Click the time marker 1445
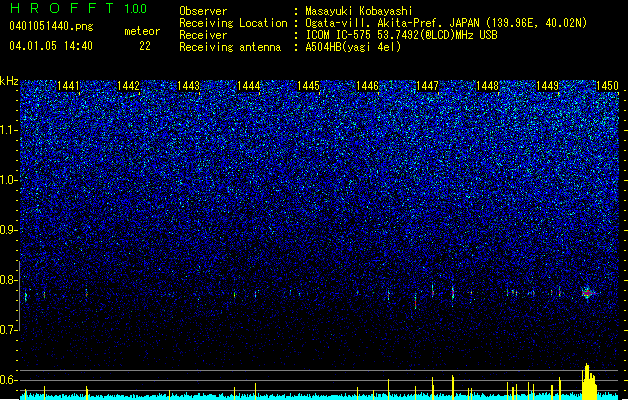This screenshot has width=629, height=400. tap(308, 86)
